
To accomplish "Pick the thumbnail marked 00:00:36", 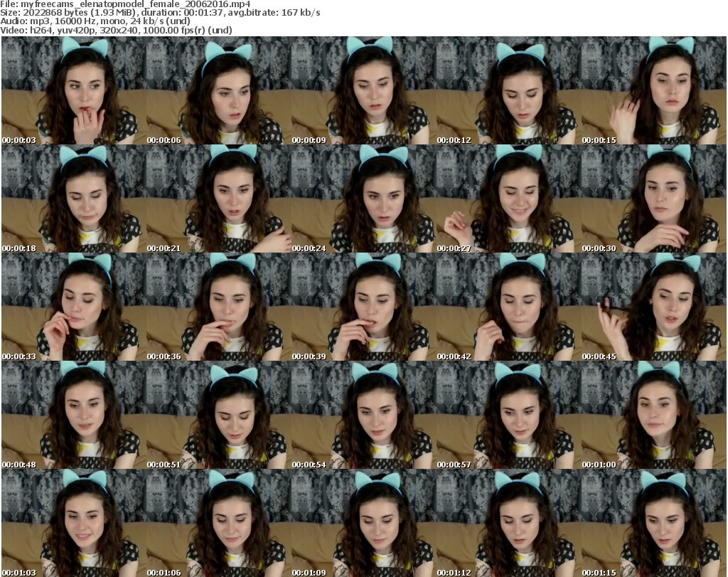I will [x=219, y=307].
